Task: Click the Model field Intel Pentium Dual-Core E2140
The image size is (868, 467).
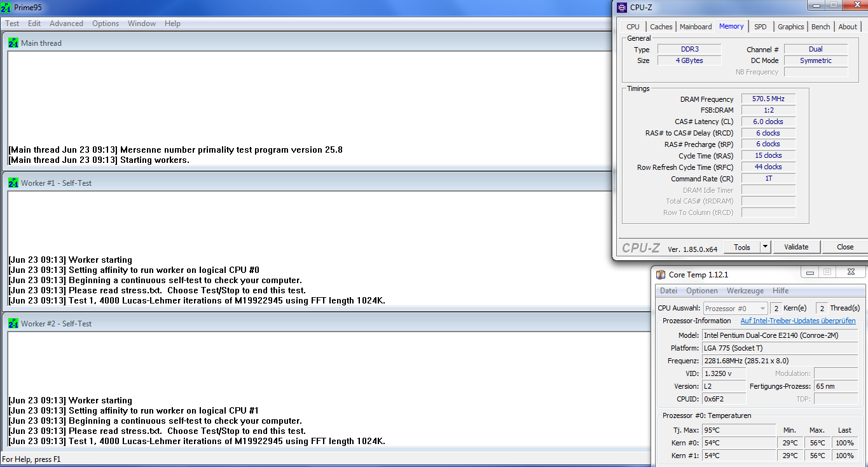Action: tap(780, 335)
